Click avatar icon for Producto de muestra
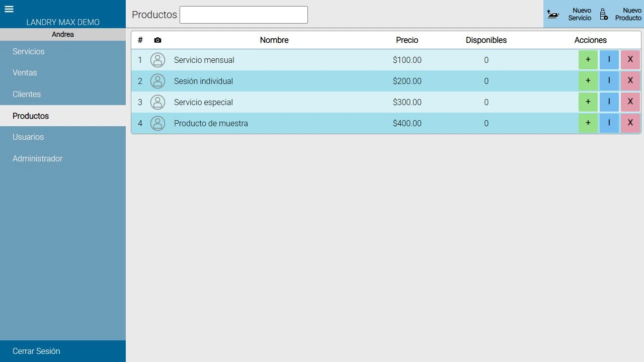 tap(157, 123)
